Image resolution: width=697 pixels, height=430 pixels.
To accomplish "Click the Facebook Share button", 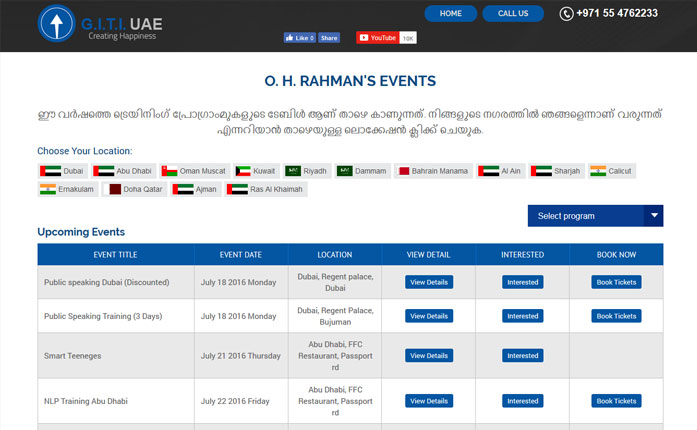I will click(329, 38).
